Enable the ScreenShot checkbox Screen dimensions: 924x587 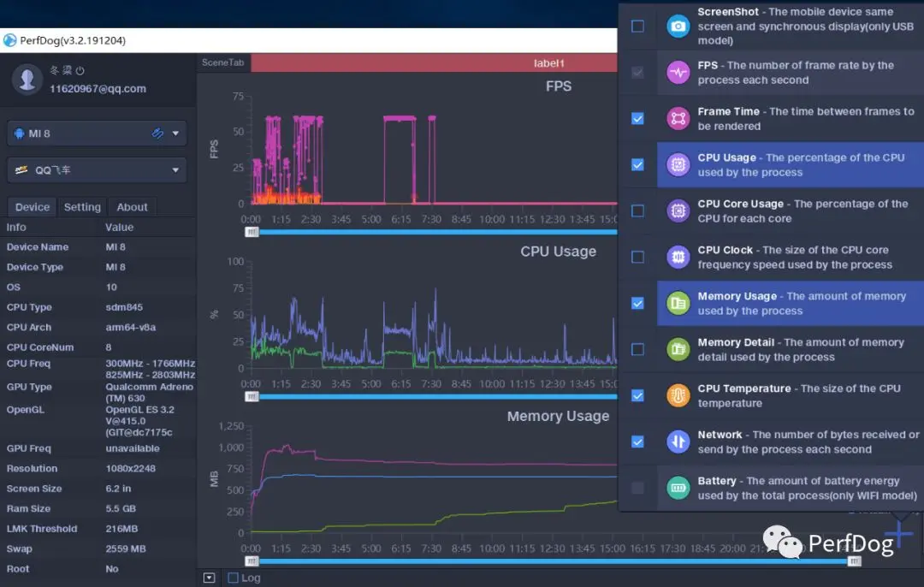click(637, 26)
